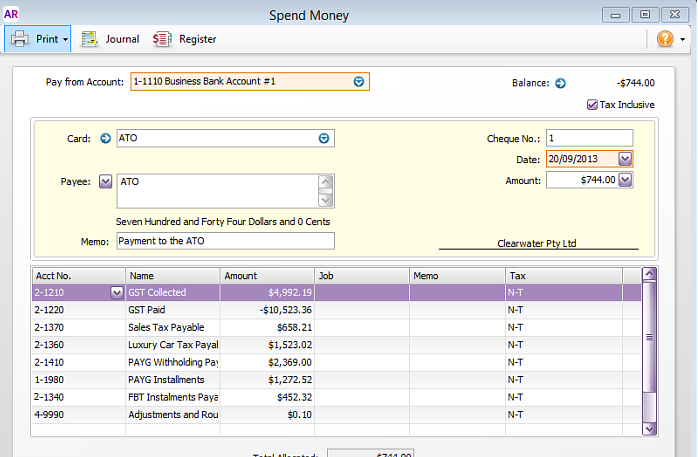The height and width of the screenshot is (457, 698).
Task: Click the Balance zoom arrow icon
Action: point(560,83)
